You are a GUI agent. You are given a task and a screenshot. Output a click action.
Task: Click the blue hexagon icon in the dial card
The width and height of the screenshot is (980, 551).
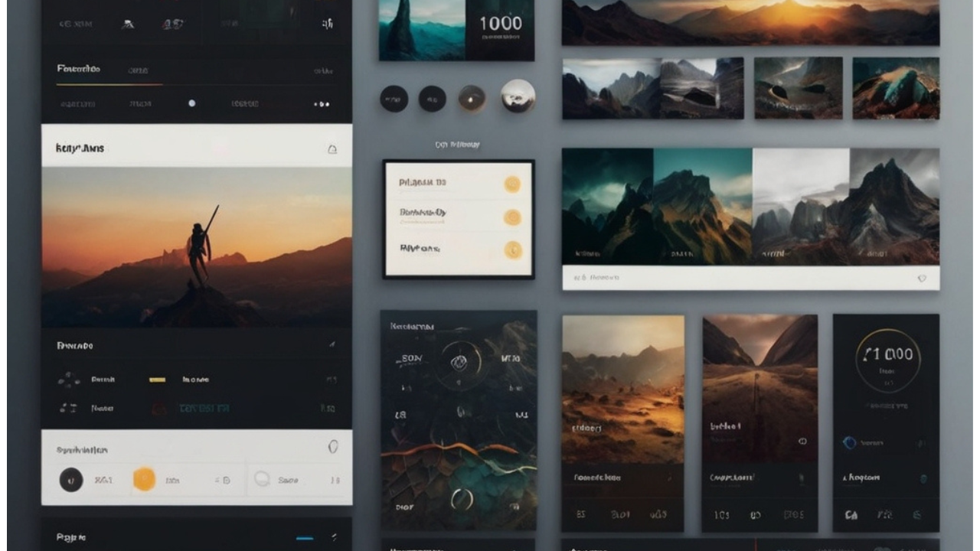(x=849, y=442)
